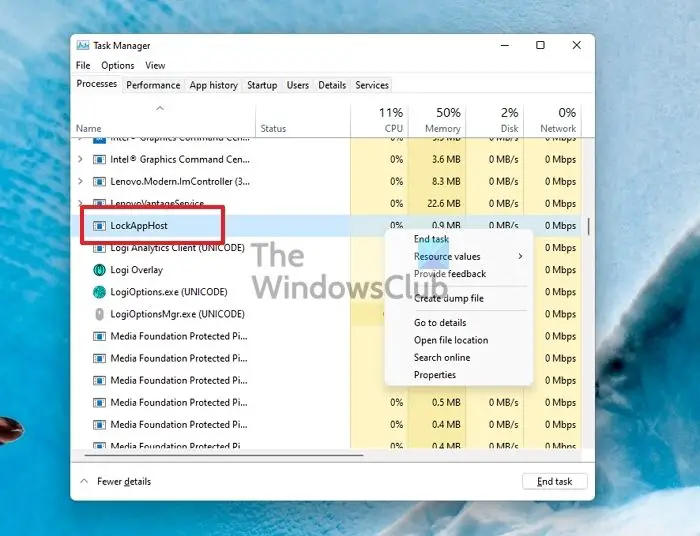Click the Logi Analytics Client process icon

coord(99,248)
